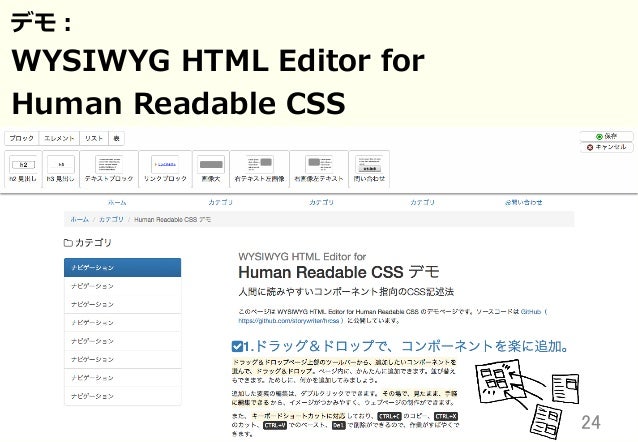Image resolution: width=638 pixels, height=442 pixels.
Task: Go to ホーム in the breadcrumb
Action: (79, 219)
